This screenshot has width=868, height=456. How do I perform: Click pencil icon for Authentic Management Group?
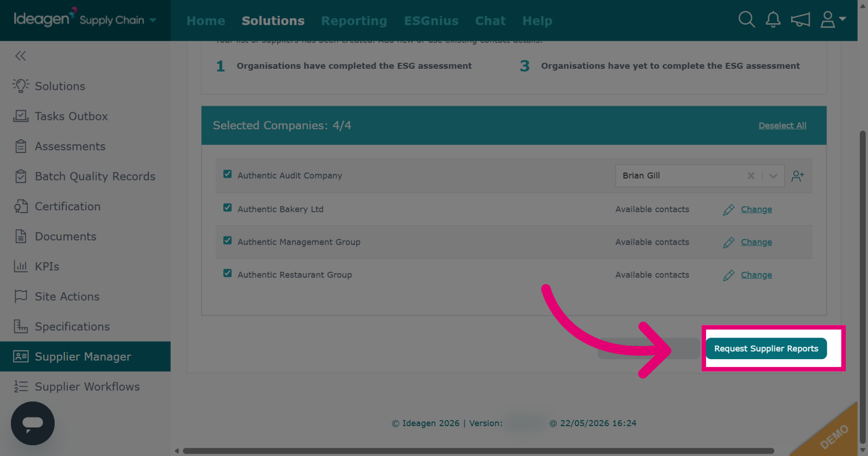point(728,242)
